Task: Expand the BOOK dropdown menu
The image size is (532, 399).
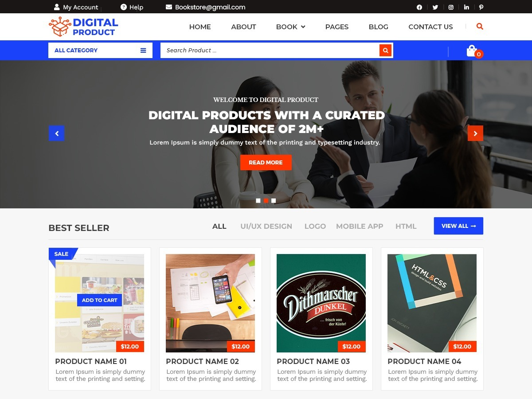Action: pos(290,27)
